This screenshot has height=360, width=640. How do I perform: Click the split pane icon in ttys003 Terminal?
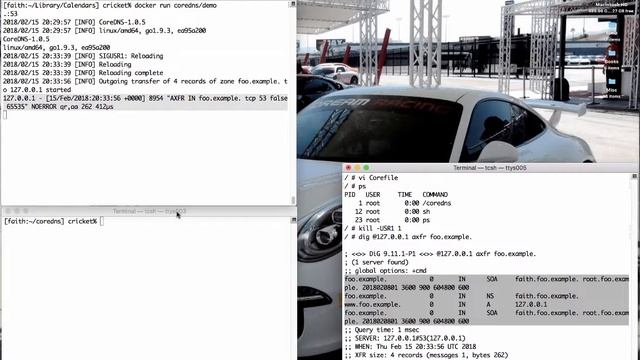[293, 220]
